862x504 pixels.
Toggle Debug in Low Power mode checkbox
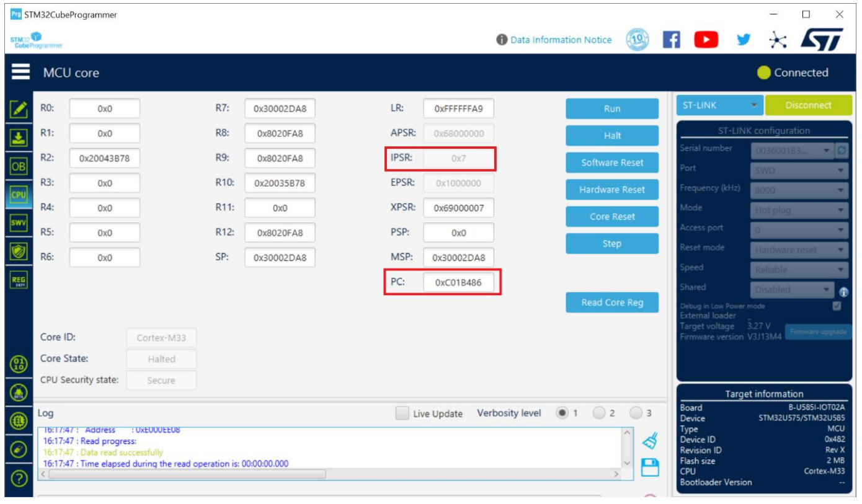[837, 306]
